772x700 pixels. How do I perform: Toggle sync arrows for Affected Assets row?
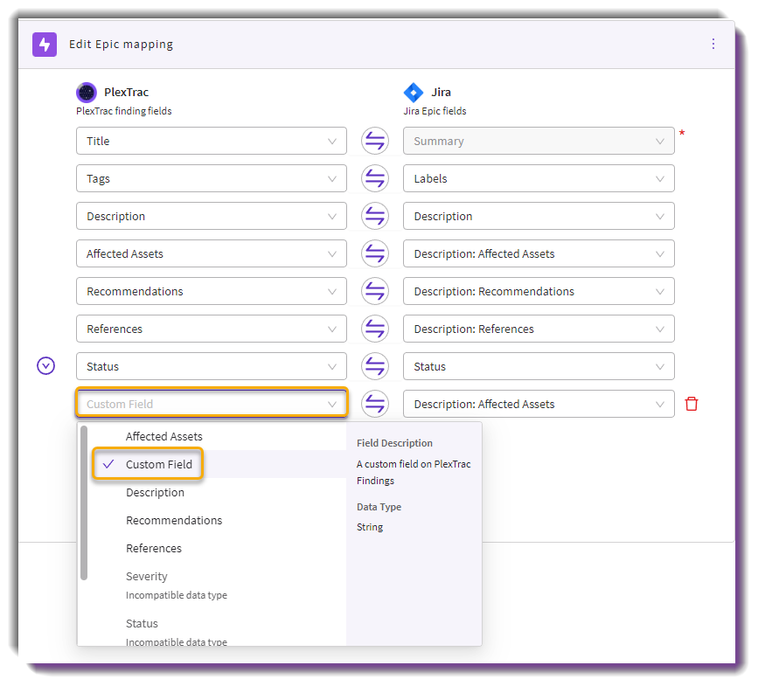(375, 253)
